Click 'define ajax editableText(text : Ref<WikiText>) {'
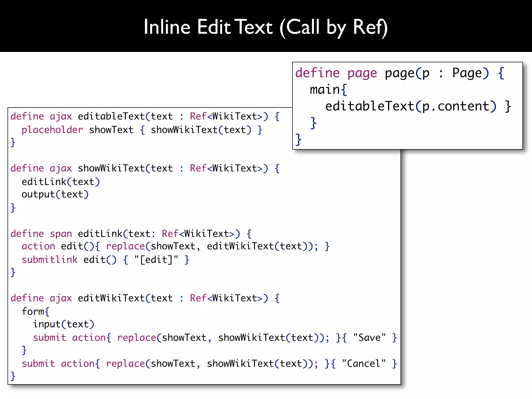 click(x=145, y=116)
